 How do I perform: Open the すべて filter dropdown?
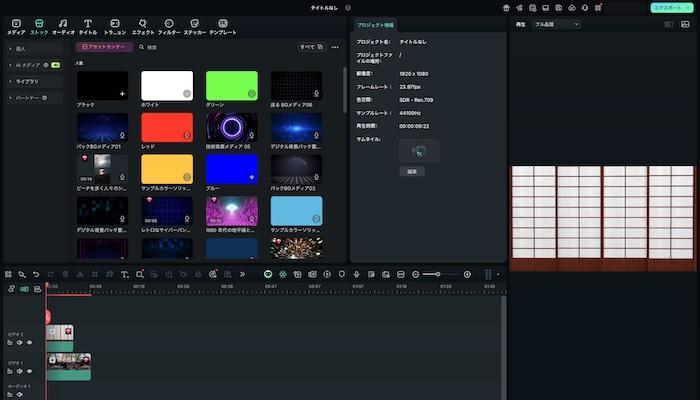click(312, 47)
